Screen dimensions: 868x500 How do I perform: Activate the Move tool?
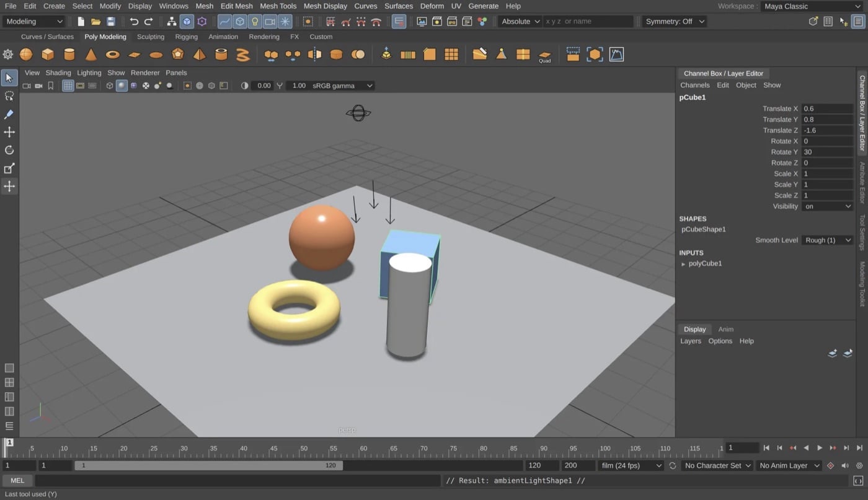point(9,132)
